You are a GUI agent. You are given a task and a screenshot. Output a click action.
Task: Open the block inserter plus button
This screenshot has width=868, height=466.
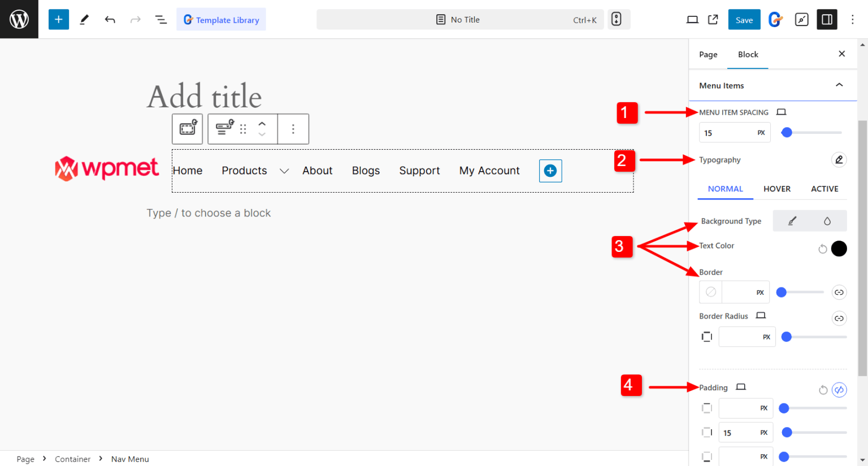(x=59, y=20)
